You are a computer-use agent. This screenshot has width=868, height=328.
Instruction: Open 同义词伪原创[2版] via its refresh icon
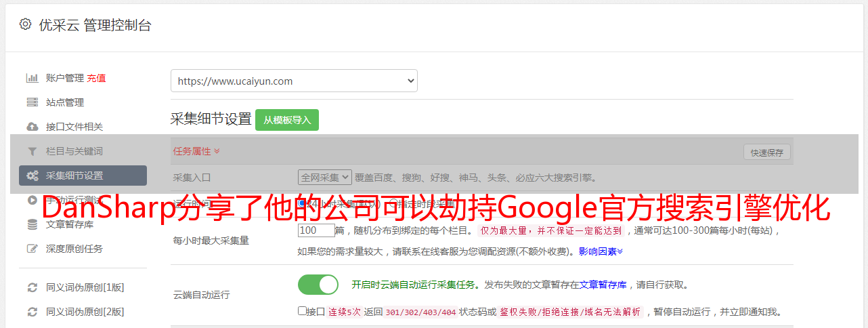[32, 312]
